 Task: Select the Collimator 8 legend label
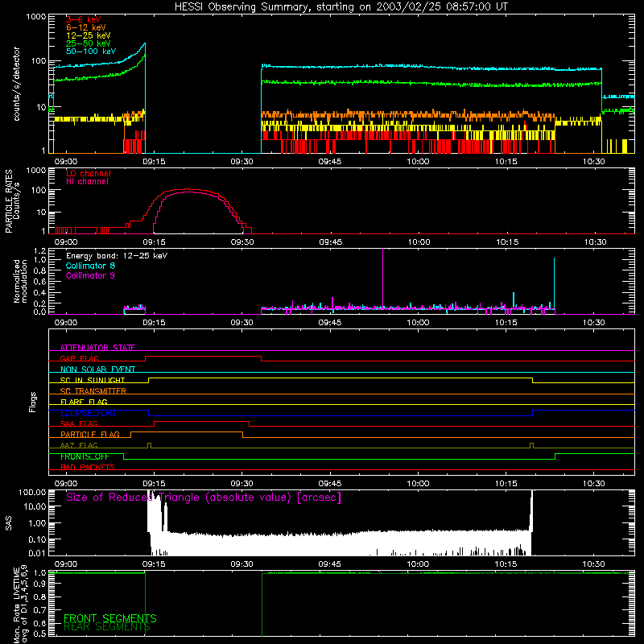(x=90, y=266)
